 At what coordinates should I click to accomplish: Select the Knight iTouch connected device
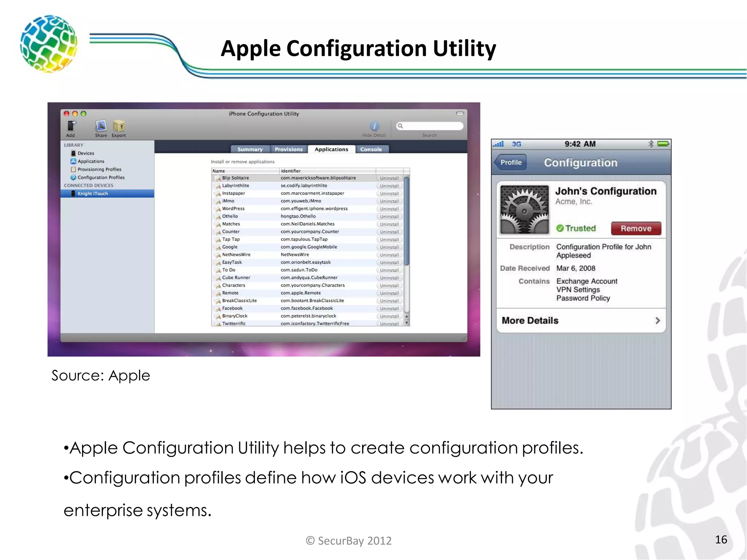pyautogui.click(x=107, y=194)
